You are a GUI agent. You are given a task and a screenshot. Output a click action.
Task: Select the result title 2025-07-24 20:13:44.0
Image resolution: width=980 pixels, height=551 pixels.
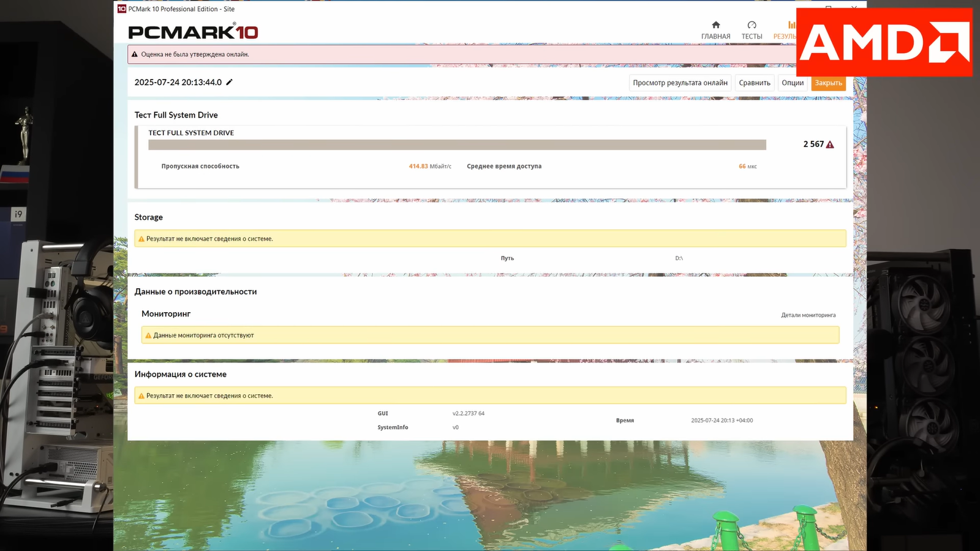point(178,82)
